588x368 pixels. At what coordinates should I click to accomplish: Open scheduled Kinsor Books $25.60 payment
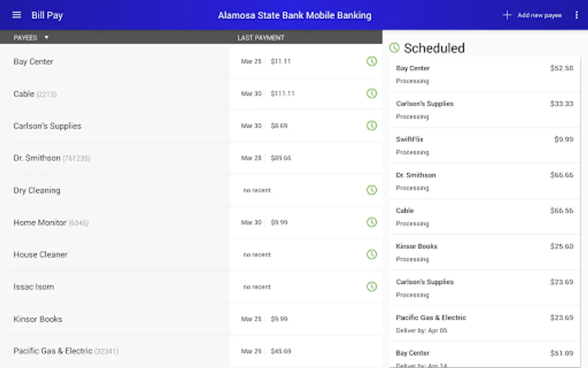coord(484,252)
